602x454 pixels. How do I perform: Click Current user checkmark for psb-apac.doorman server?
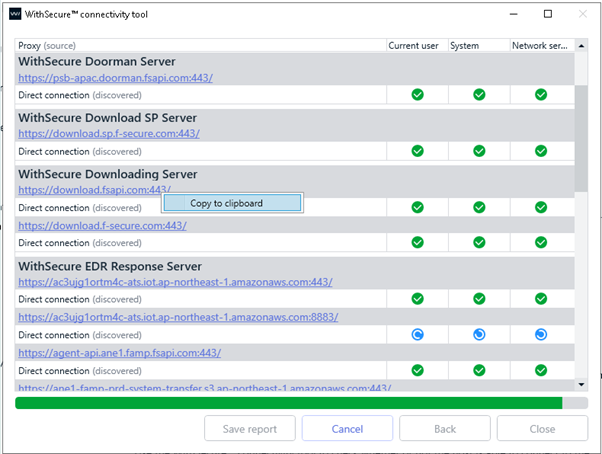417,94
